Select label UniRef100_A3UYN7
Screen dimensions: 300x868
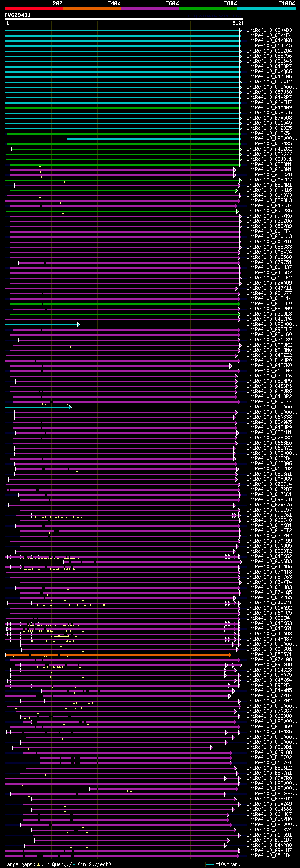coord(269,536)
